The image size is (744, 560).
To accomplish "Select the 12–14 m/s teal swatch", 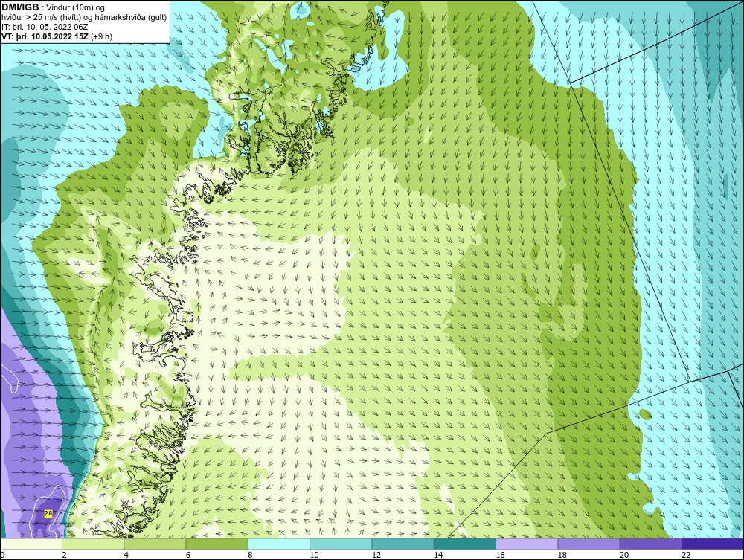I will click(403, 544).
